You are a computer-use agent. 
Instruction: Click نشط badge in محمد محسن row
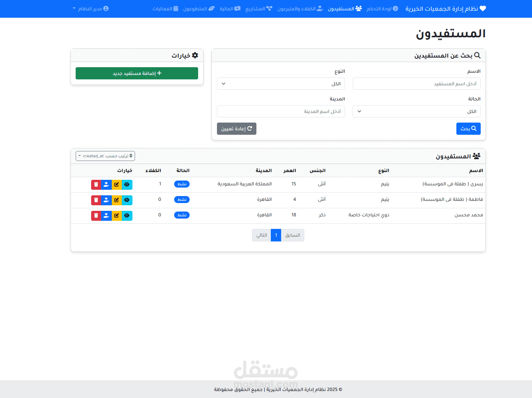(182, 215)
